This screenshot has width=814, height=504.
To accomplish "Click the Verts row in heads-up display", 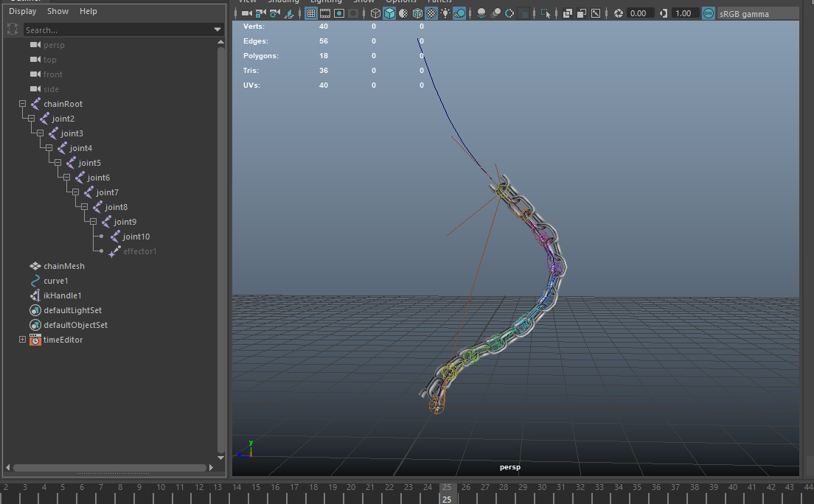I will pos(333,27).
